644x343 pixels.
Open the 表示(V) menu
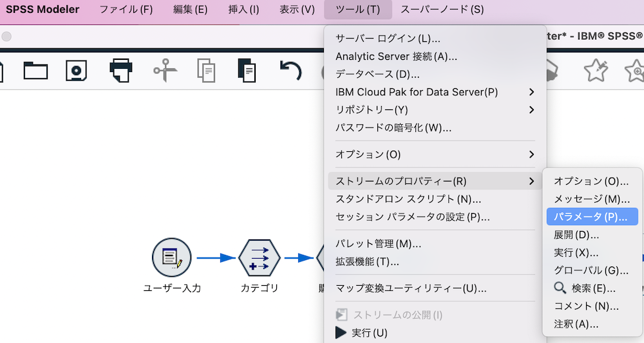click(297, 10)
